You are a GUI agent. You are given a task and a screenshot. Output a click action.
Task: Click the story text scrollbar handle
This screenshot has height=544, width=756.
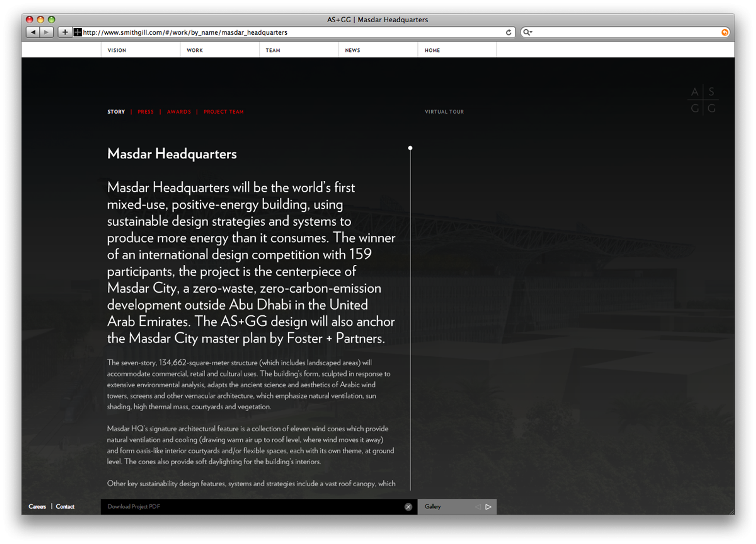coord(410,148)
